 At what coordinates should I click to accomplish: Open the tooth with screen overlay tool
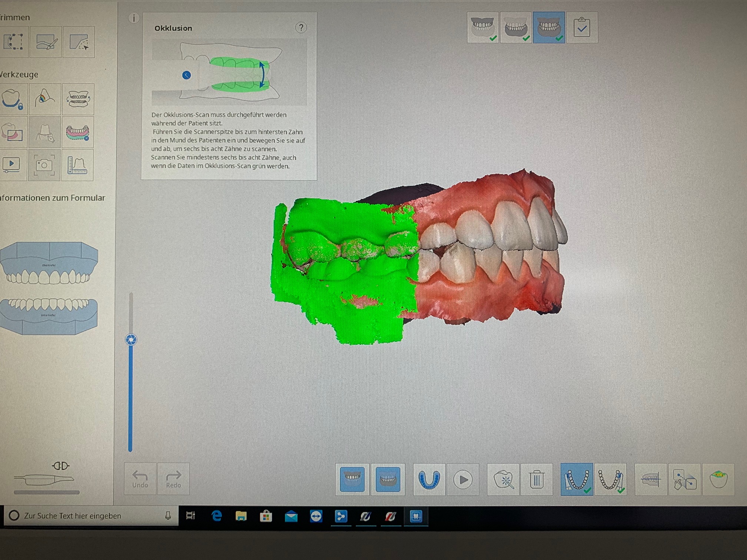pyautogui.click(x=13, y=132)
